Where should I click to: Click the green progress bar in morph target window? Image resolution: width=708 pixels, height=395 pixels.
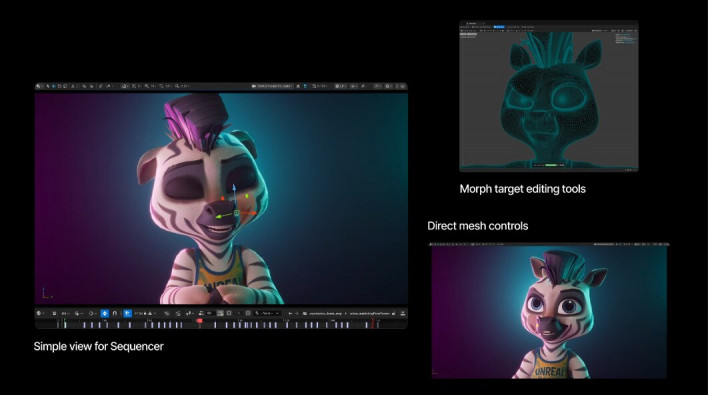pos(551,165)
